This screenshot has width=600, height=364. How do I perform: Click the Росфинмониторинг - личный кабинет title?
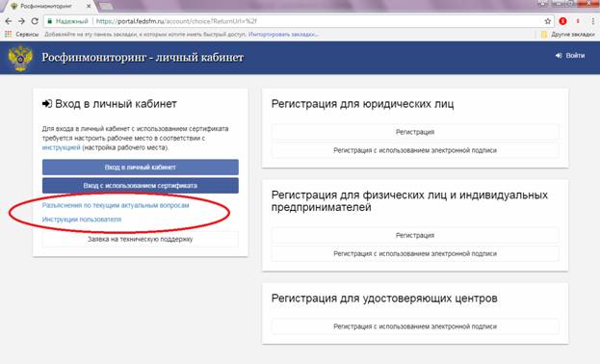click(x=143, y=58)
